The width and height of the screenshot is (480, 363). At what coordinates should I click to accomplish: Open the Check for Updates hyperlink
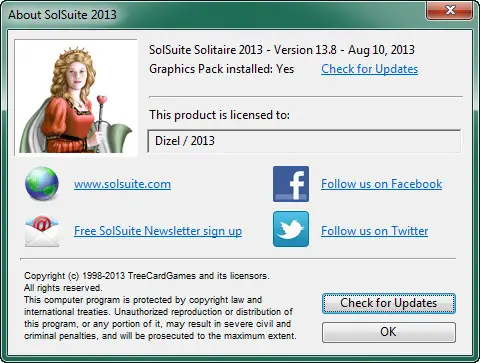369,69
